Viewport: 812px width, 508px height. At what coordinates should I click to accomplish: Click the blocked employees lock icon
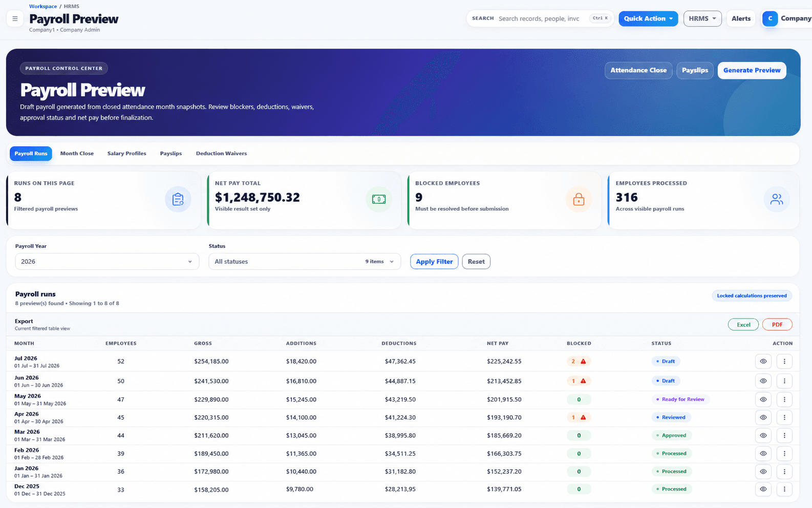(x=579, y=199)
